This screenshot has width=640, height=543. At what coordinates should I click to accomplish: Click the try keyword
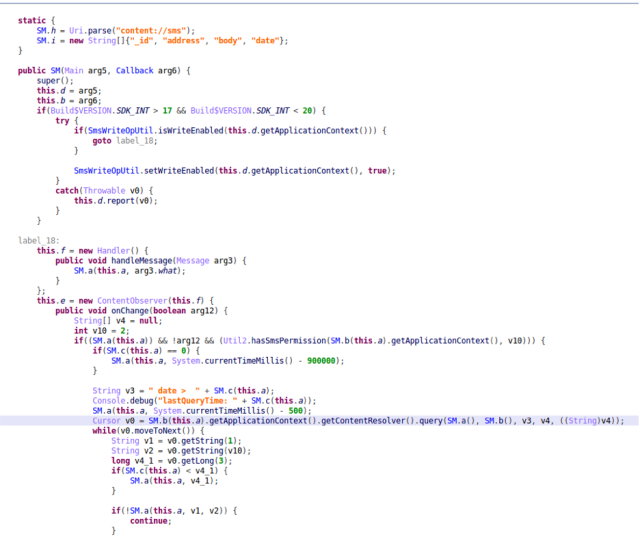tap(62, 121)
